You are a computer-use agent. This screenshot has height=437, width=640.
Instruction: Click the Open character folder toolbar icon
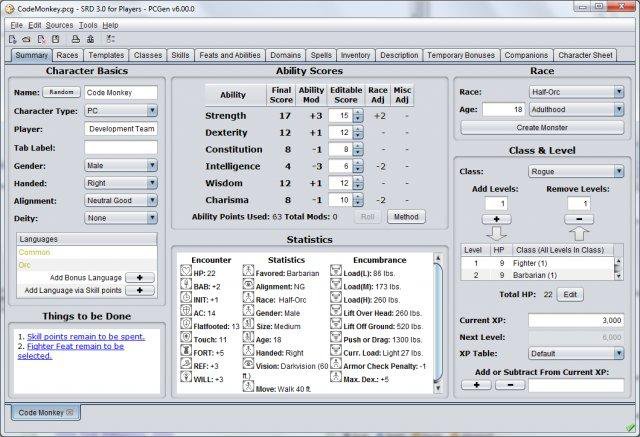coord(26,39)
